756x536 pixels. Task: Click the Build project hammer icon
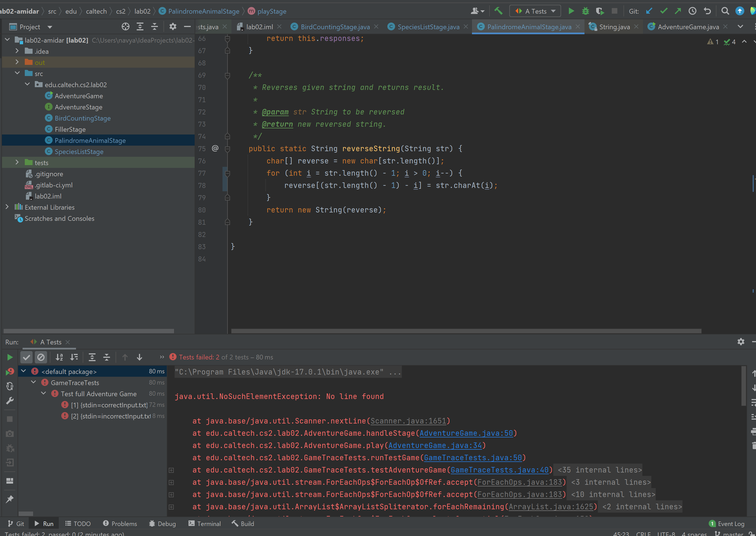click(498, 11)
